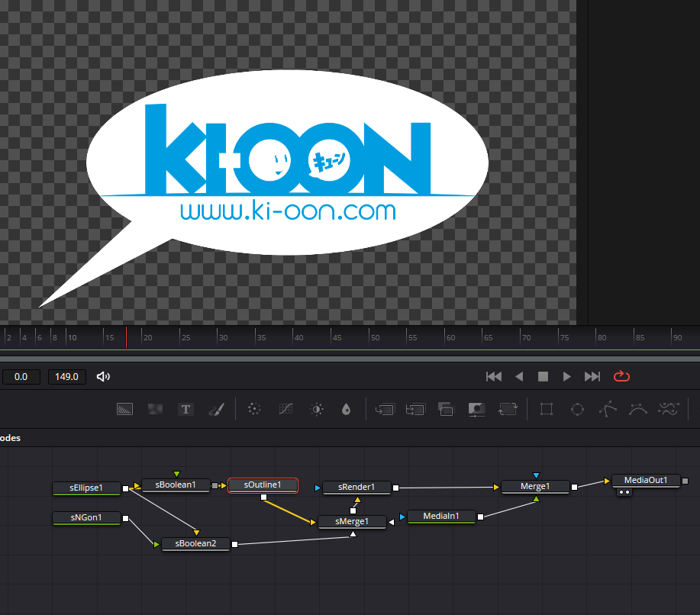Click the red playhead on the ruler
700x615 pixels.
pos(127,337)
